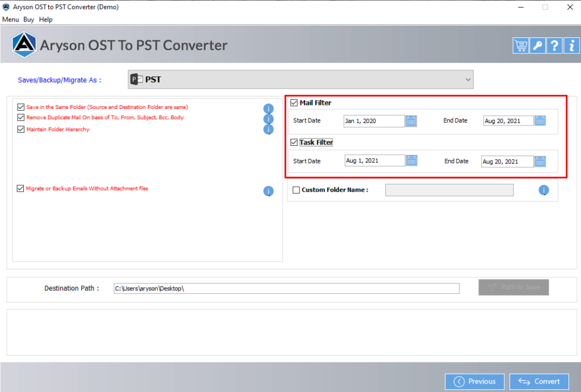Enable the Custom Folder Name checkbox
Screen dimensions: 581x392
(x=296, y=190)
